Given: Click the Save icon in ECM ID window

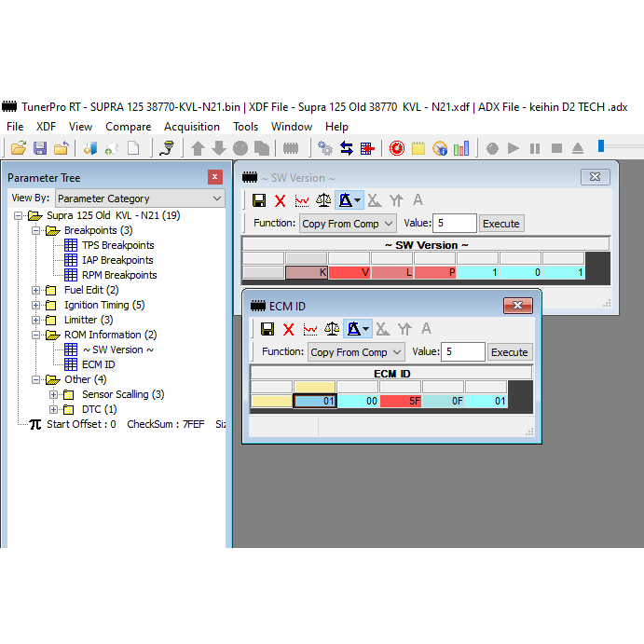Looking at the screenshot, I should [267, 329].
